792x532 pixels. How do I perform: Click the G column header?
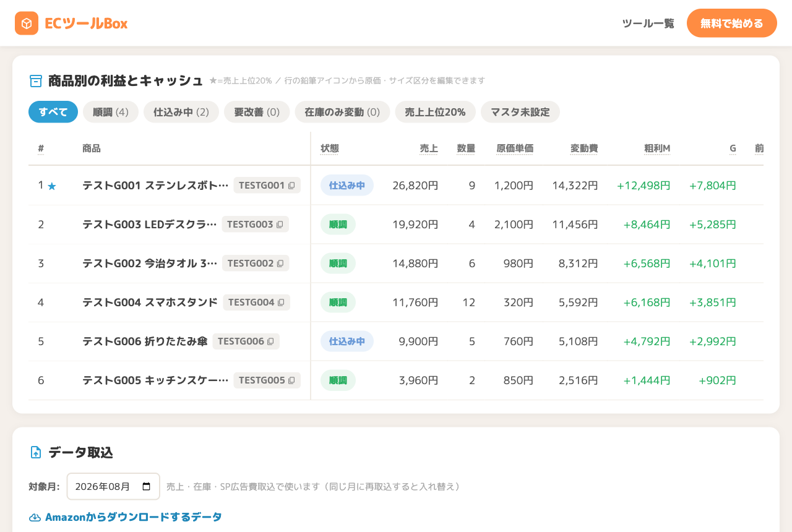[733, 148]
